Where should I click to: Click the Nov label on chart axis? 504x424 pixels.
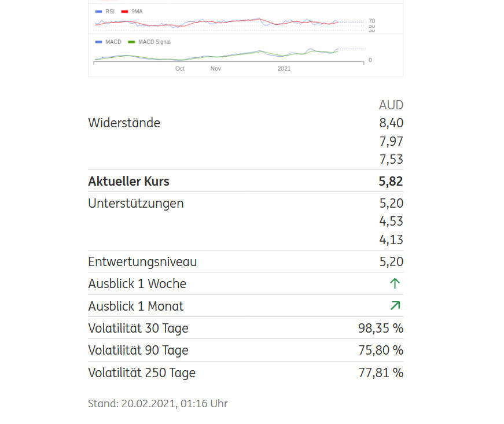point(215,68)
